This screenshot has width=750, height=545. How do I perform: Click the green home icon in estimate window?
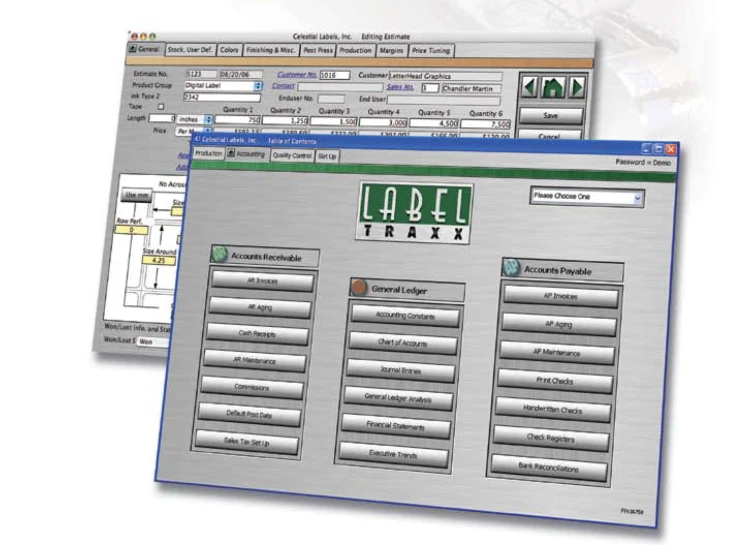tap(553, 88)
